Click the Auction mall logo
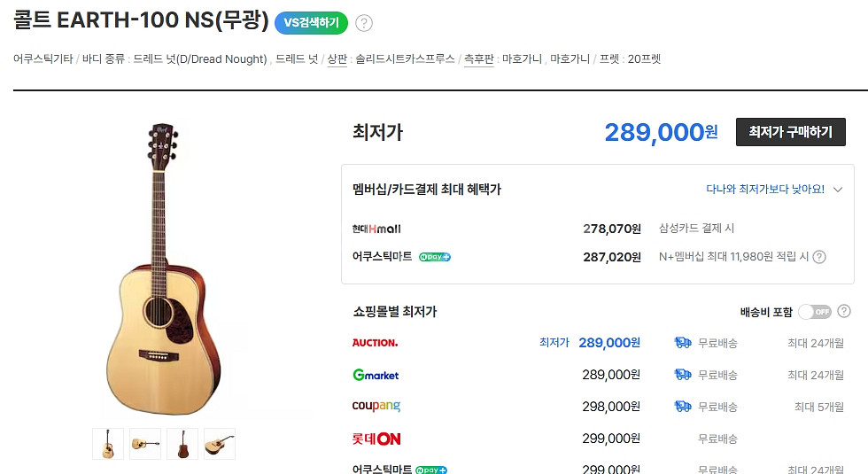The height and width of the screenshot is (474, 868). point(375,343)
